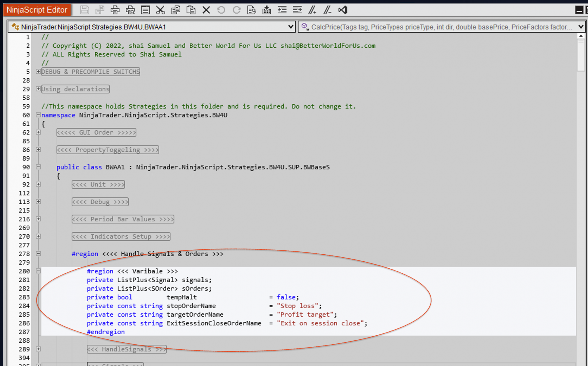Collapse the Handle Signals & Orders region

(38, 254)
